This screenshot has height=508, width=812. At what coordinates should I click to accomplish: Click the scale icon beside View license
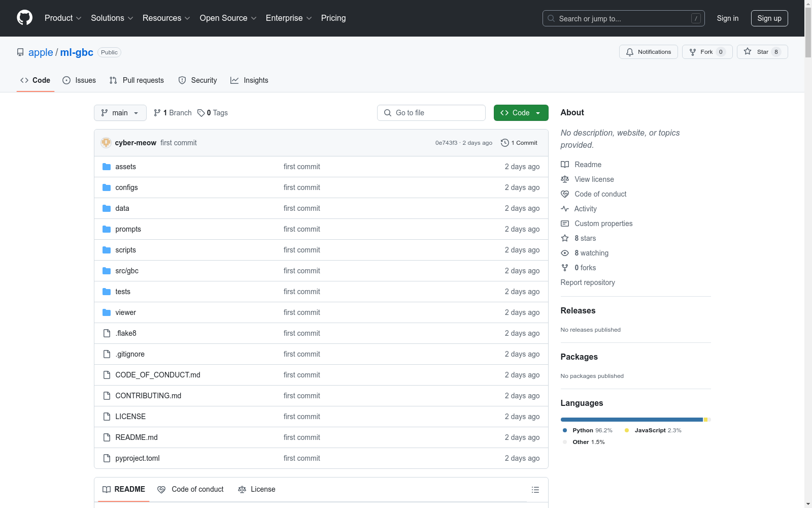565,179
